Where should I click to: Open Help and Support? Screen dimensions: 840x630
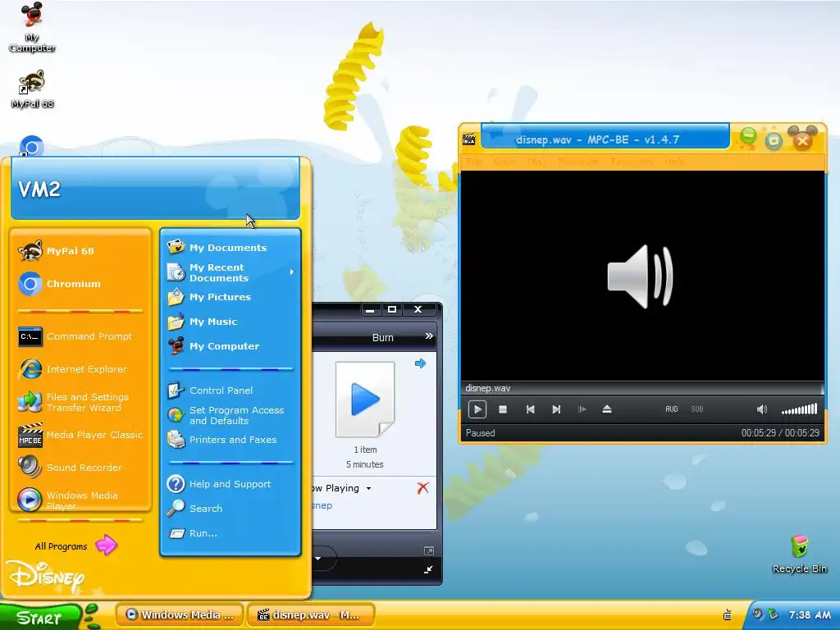pyautogui.click(x=231, y=484)
